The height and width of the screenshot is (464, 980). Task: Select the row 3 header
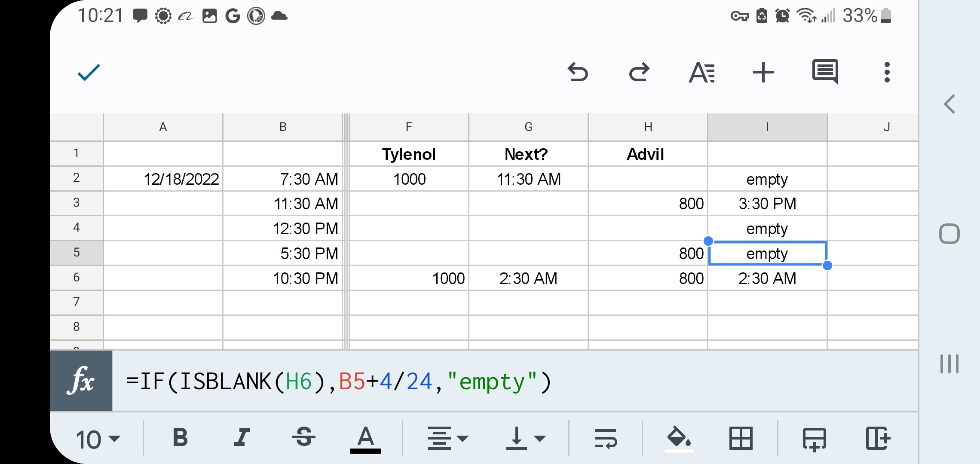click(77, 203)
